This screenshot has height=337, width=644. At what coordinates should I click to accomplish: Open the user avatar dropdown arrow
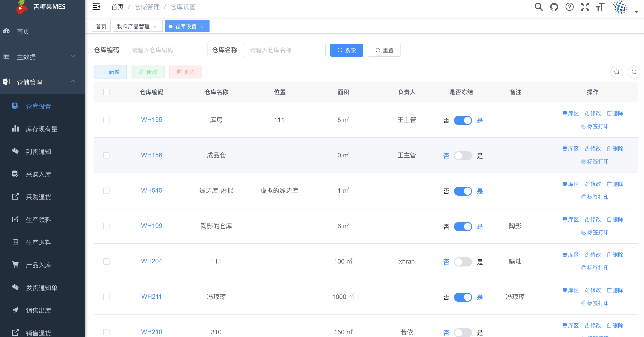tap(636, 12)
